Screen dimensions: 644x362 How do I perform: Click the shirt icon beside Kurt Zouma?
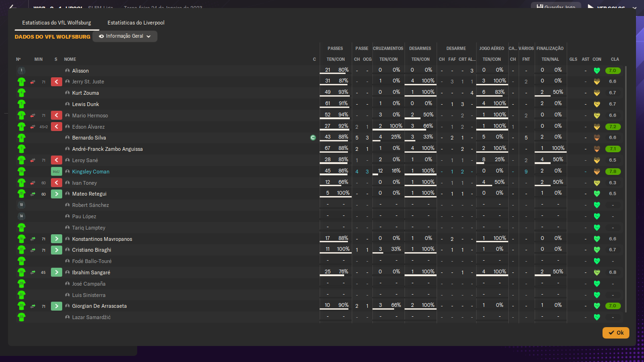tap(21, 93)
